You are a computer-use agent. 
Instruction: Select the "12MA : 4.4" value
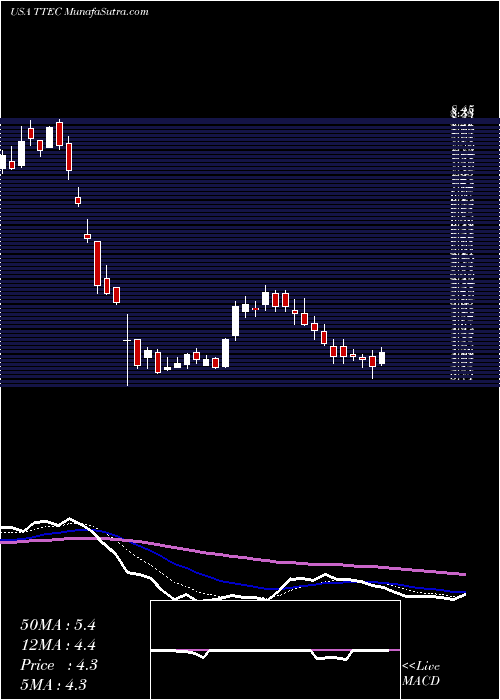click(58, 645)
